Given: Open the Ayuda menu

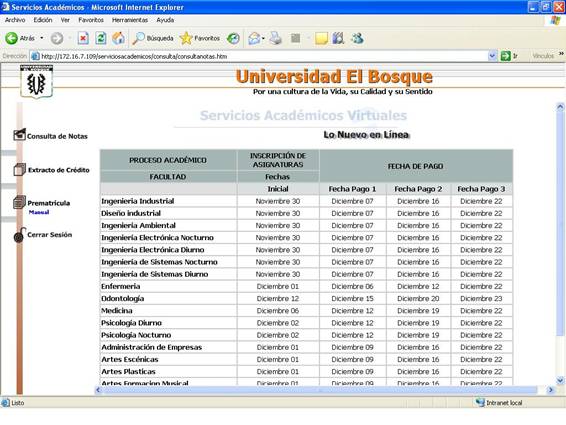Looking at the screenshot, I should (165, 20).
